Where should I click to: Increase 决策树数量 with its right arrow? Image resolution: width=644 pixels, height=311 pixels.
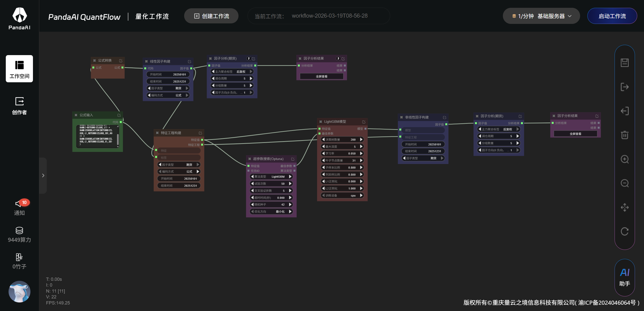coord(361,139)
